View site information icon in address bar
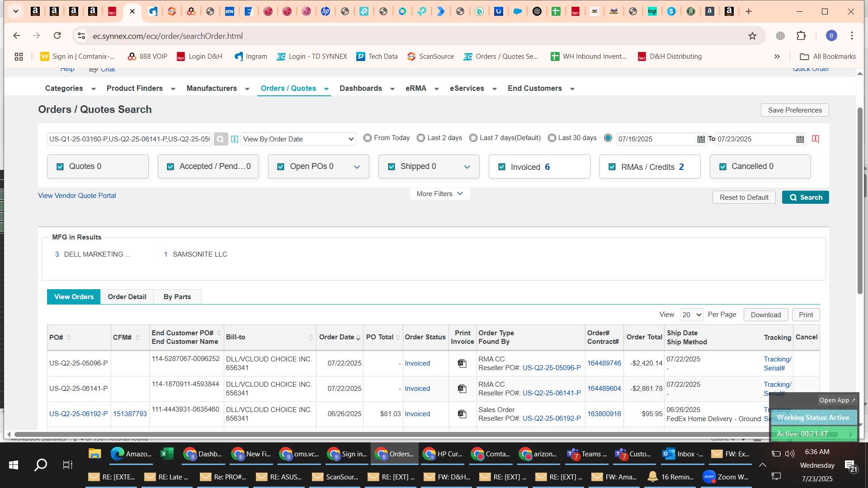Screen dimensions: 868x488 pos(81,36)
